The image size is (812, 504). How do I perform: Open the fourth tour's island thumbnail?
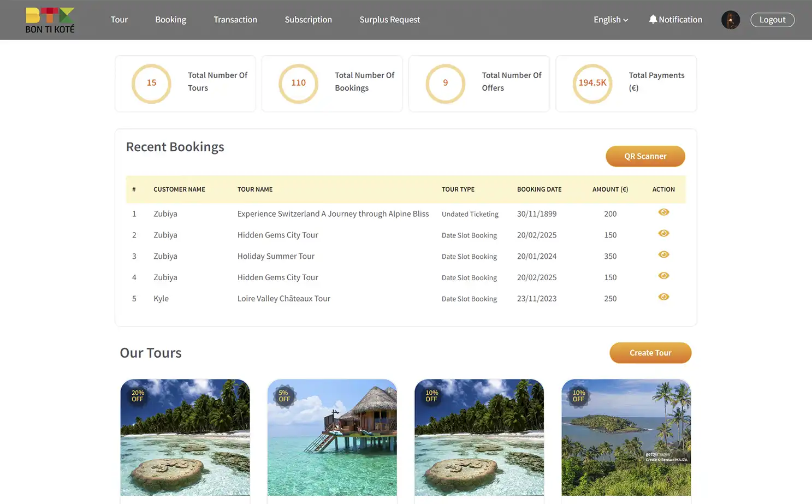tap(626, 437)
